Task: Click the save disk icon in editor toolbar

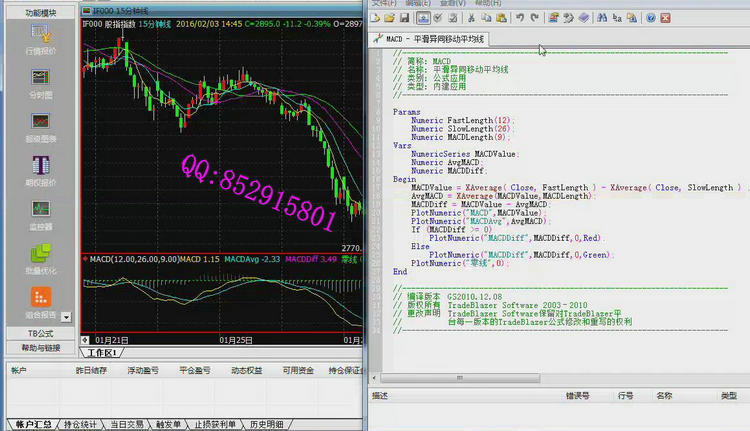Action: [x=403, y=18]
